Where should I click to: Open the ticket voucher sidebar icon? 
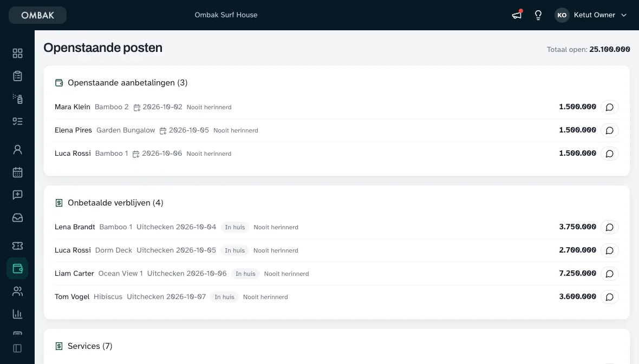[x=17, y=246]
